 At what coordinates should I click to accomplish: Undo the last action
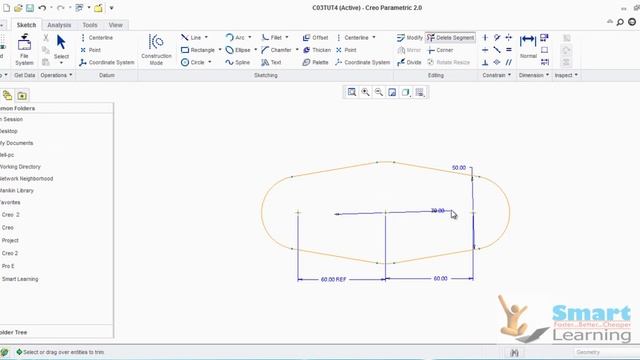click(x=42, y=8)
